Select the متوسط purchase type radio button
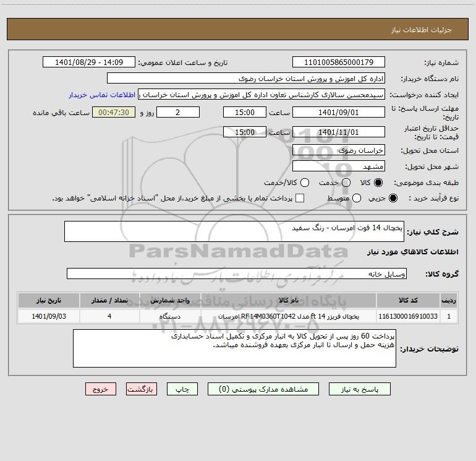This screenshot has width=476, height=461. pyautogui.click(x=357, y=198)
